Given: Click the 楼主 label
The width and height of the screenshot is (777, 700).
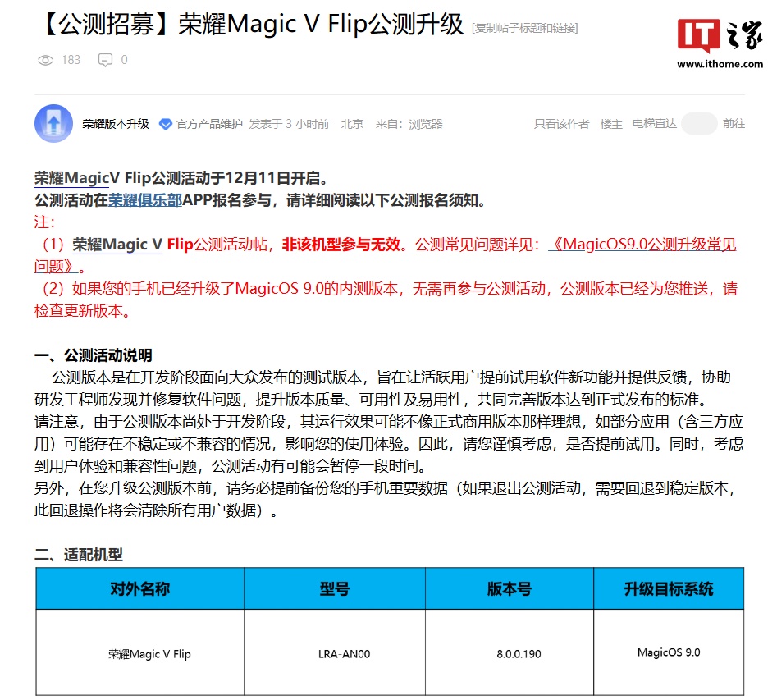Looking at the screenshot, I should 611,124.
